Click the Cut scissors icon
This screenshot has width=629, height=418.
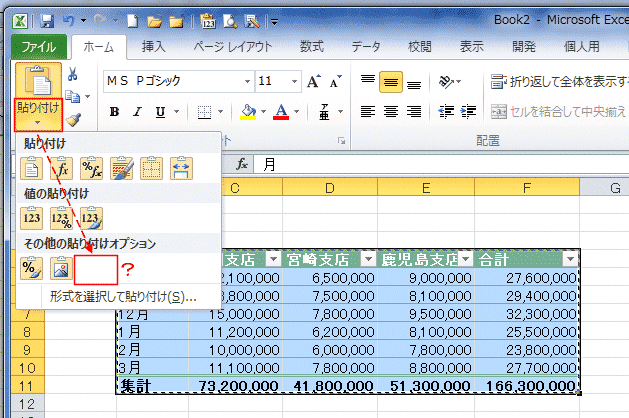click(x=73, y=74)
